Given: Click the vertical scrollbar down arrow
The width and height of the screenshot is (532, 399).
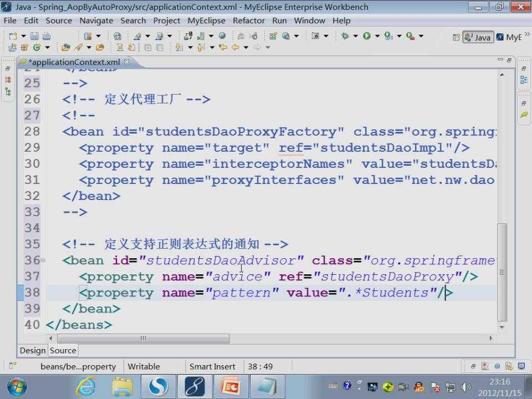Looking at the screenshot, I should click(502, 327).
